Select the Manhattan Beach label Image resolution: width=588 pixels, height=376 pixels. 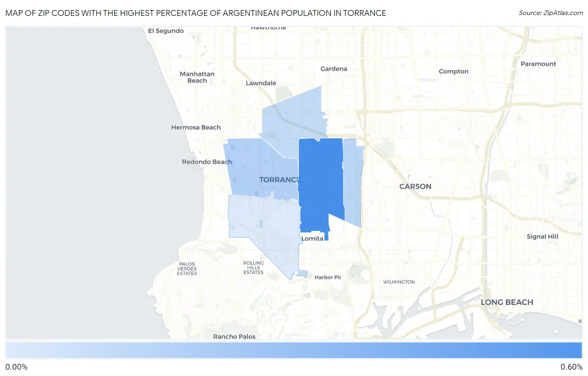pos(197,77)
